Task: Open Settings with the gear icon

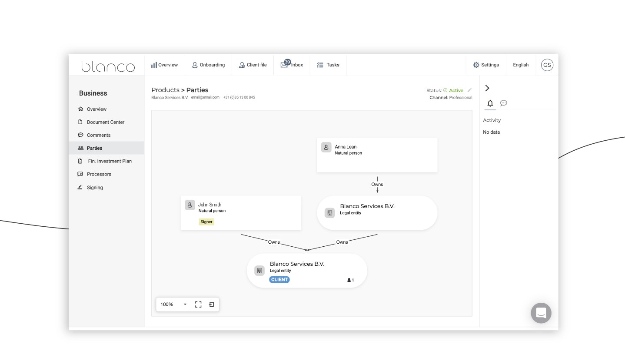Action: 486,65
